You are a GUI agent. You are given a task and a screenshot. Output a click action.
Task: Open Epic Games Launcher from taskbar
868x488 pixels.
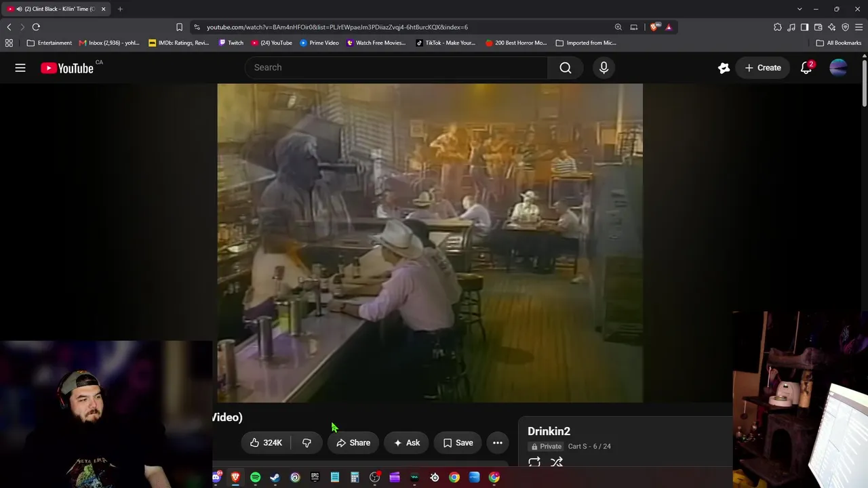pos(315,477)
